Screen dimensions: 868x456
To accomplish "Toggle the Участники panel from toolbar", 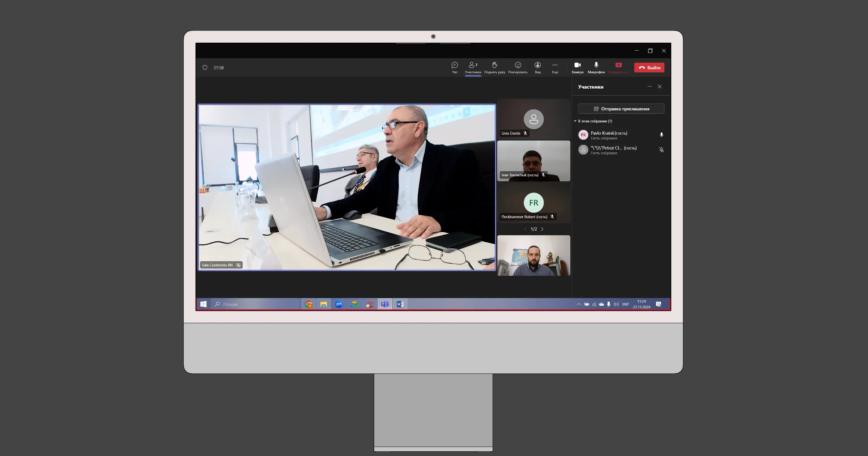I will click(x=473, y=68).
